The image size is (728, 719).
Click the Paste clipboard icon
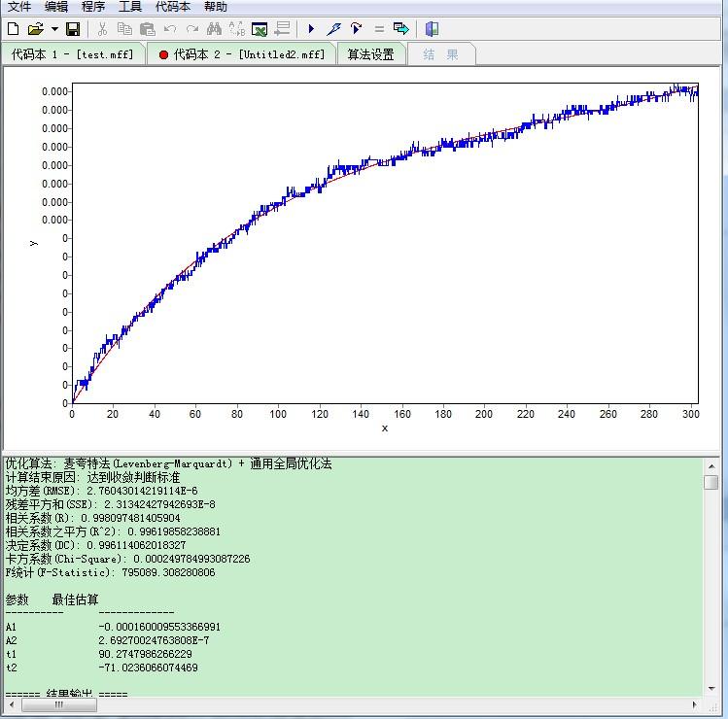[x=147, y=29]
